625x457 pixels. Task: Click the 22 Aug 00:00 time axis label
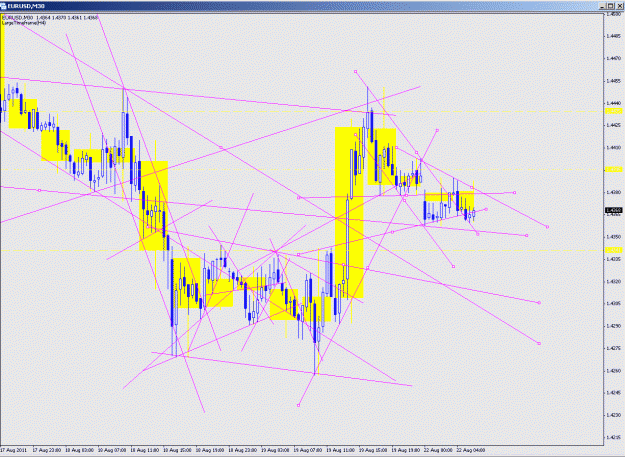click(x=438, y=450)
